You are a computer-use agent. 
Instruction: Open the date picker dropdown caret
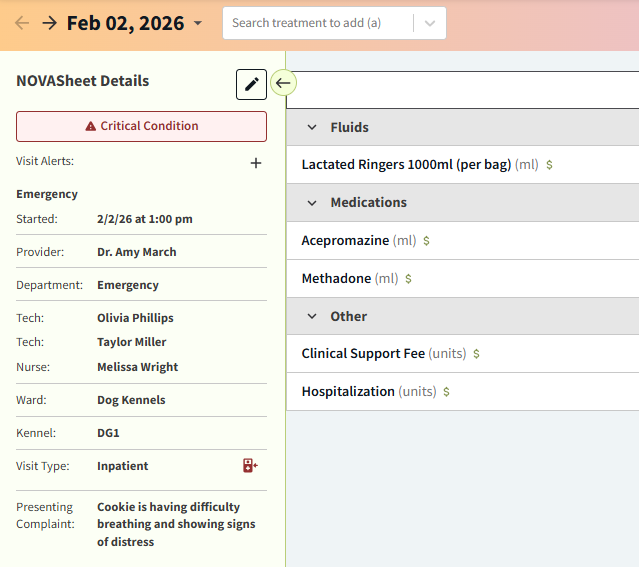pos(198,24)
